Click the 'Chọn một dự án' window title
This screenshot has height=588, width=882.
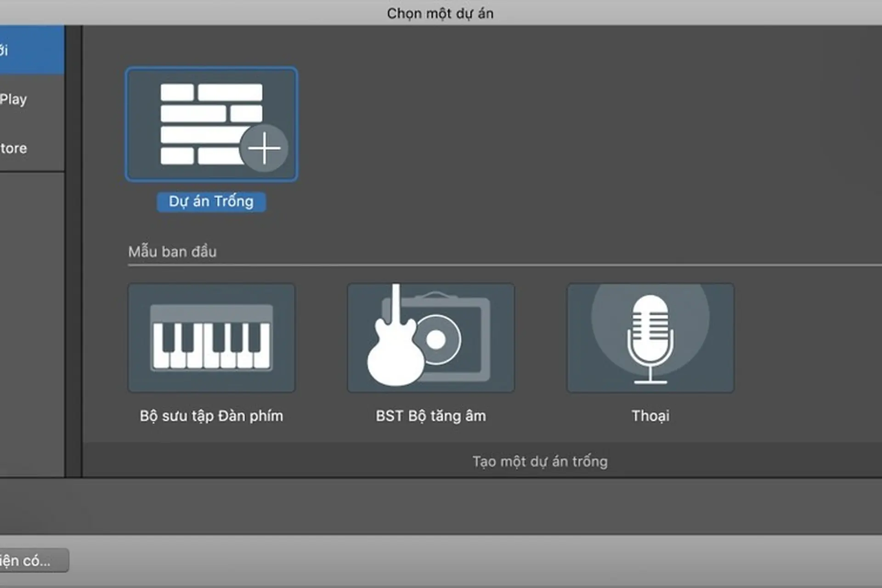pyautogui.click(x=440, y=13)
